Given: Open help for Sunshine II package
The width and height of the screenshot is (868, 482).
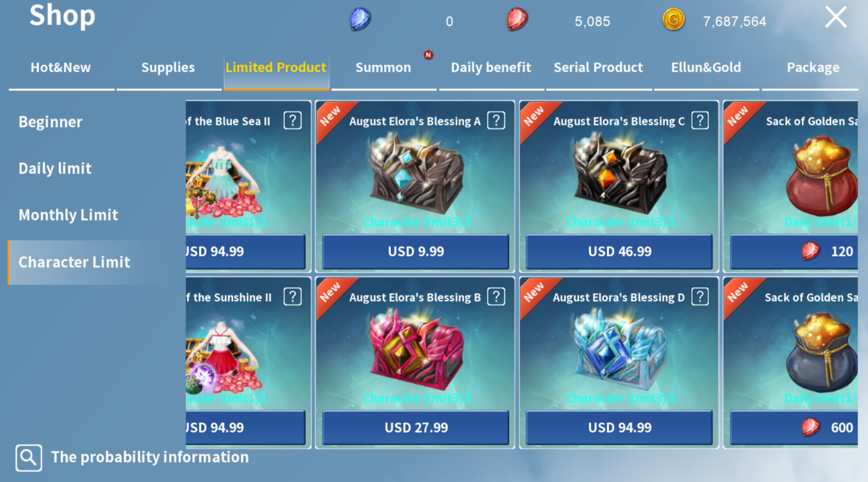Looking at the screenshot, I should [293, 297].
